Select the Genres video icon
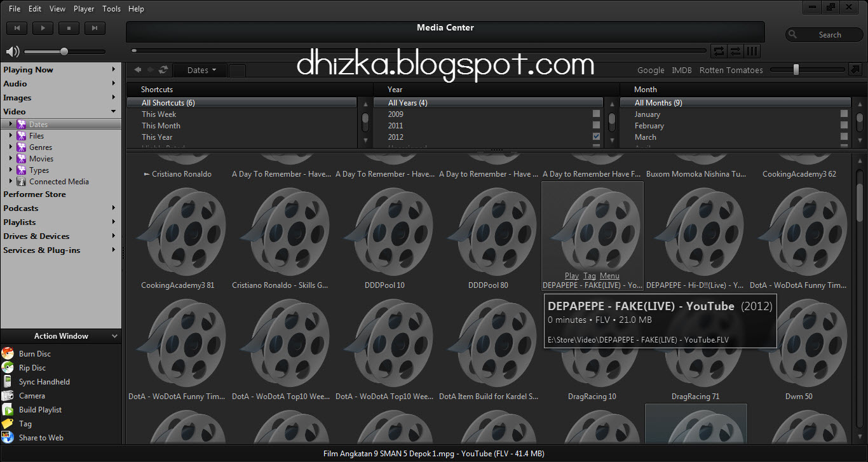Viewport: 868px width, 462px height. (x=22, y=147)
